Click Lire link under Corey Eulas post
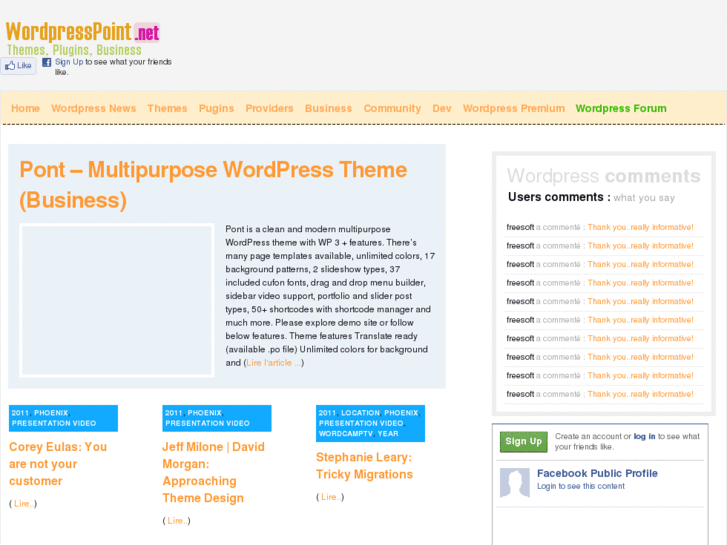This screenshot has width=727, height=545. coord(23,504)
